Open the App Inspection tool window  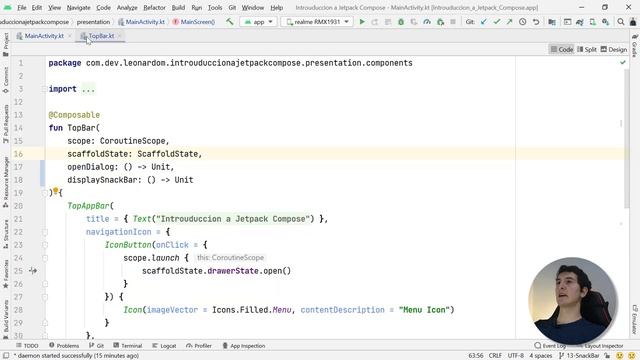[x=244, y=346]
